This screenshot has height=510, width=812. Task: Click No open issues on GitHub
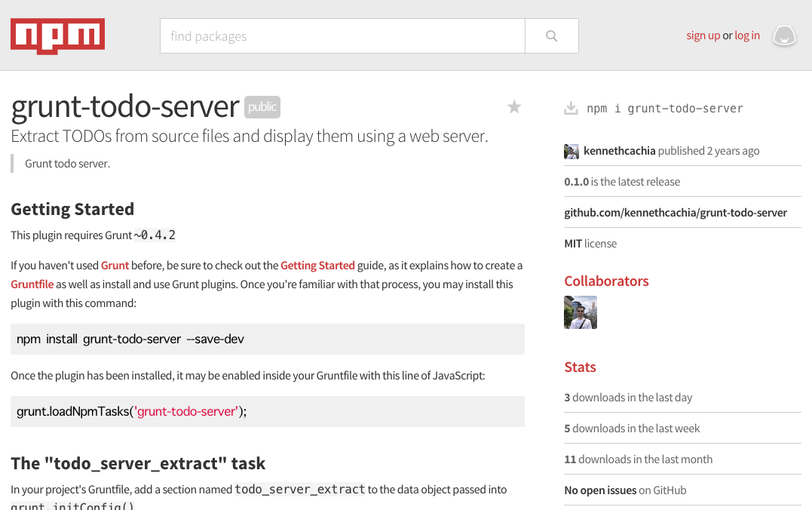click(625, 490)
